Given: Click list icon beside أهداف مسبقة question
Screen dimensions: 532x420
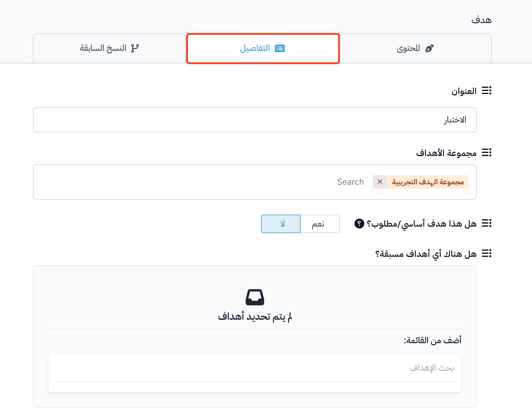Looking at the screenshot, I should pyautogui.click(x=487, y=253).
